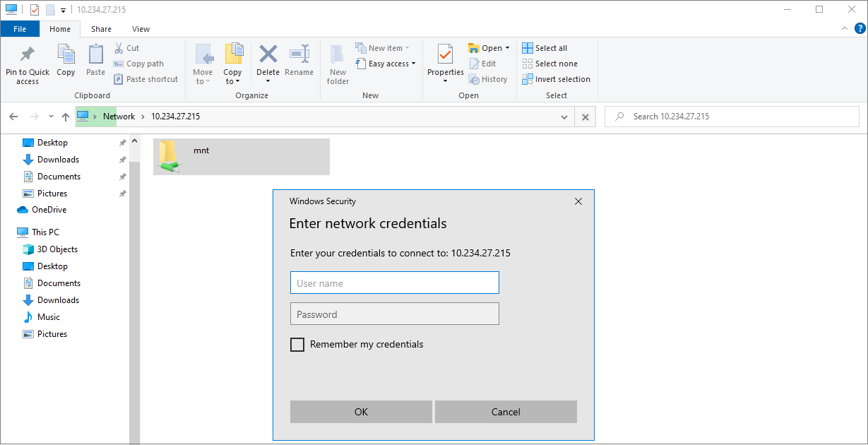This screenshot has height=445, width=868.
Task: Select the Cut scissors command
Action: (x=126, y=48)
